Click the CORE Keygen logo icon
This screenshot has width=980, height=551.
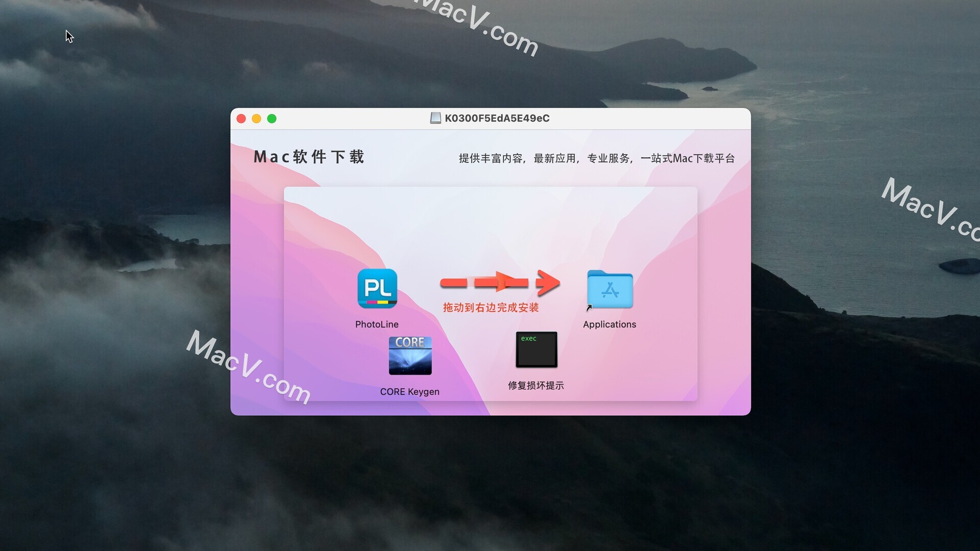(x=409, y=357)
